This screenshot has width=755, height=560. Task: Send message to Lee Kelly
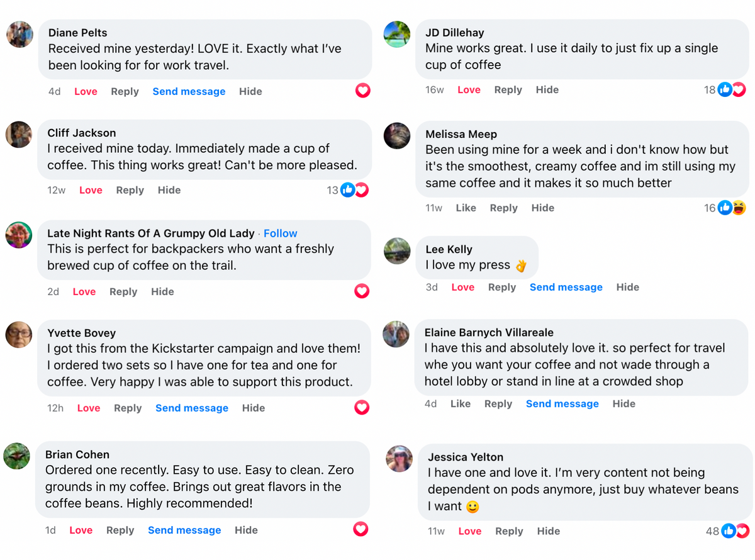pyautogui.click(x=566, y=287)
